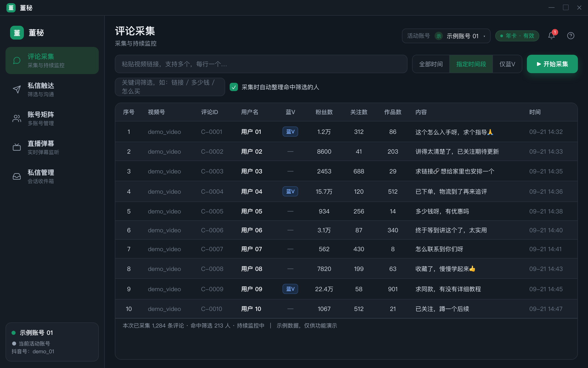Screen dimensions: 588x368
Task: Select the 仅蓝V filter
Action: point(507,64)
